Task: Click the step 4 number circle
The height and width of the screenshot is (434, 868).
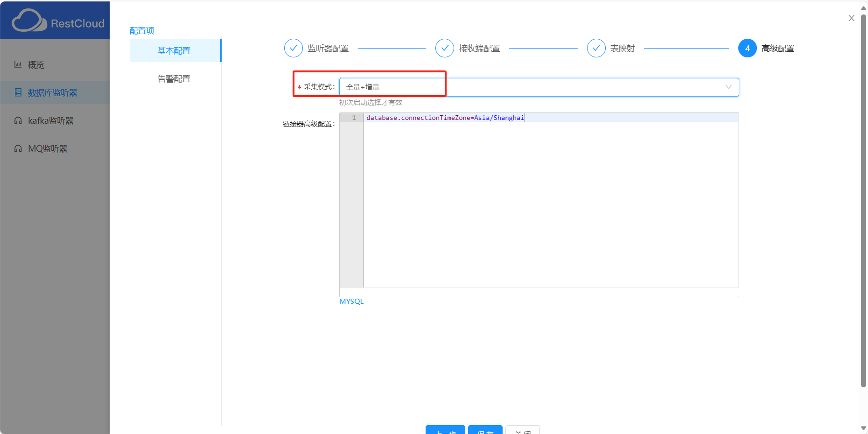Action: pyautogui.click(x=748, y=48)
